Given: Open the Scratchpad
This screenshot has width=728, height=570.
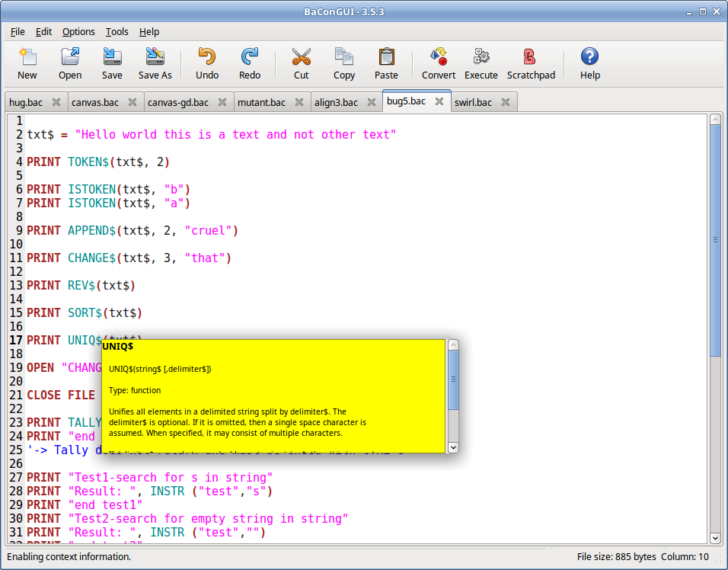Looking at the screenshot, I should pos(531,63).
